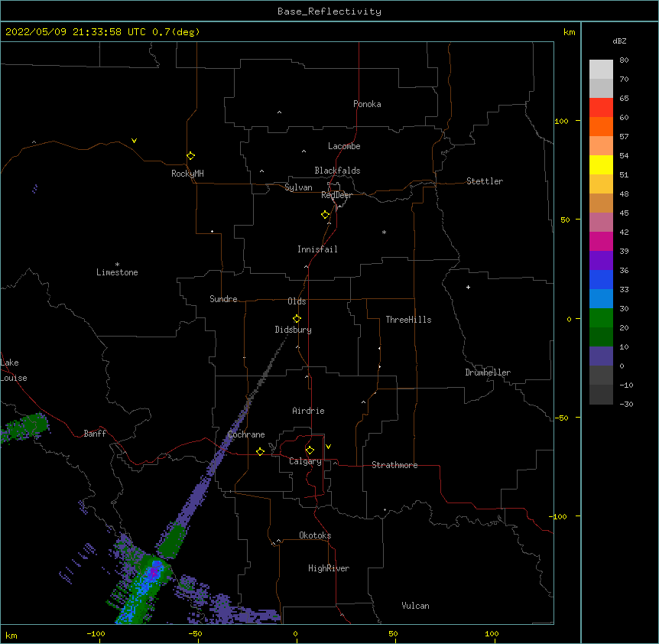659x644 pixels.
Task: Click the Cochrane city label
Action: tap(246, 434)
